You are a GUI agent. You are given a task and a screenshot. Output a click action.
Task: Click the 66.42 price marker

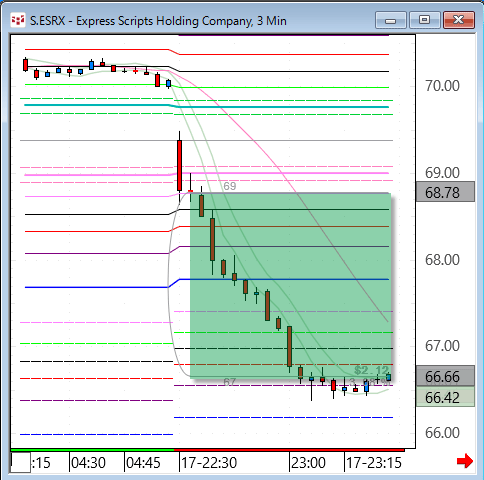(x=445, y=397)
